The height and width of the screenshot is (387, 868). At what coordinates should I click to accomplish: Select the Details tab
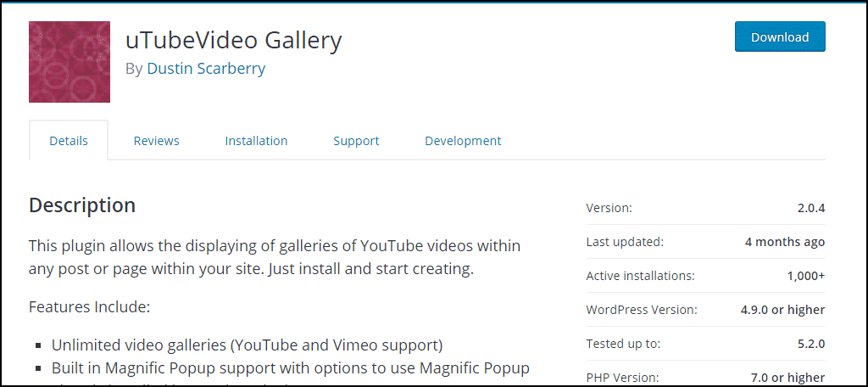tap(69, 141)
